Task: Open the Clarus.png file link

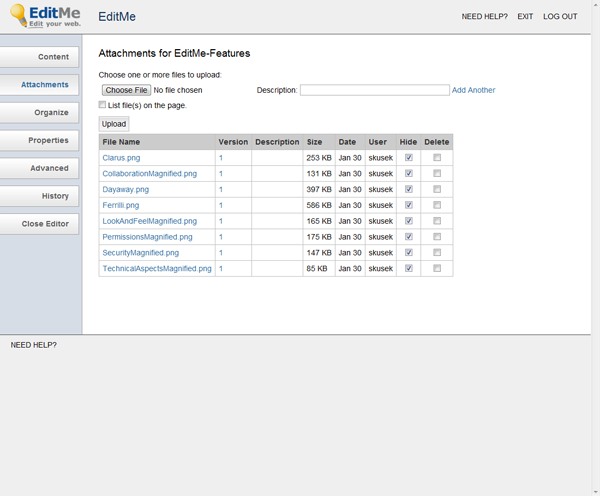Action: (x=121, y=158)
